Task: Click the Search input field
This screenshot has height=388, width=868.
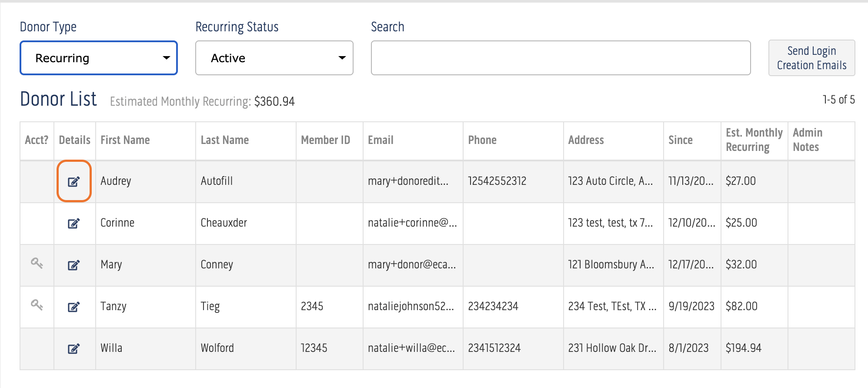Action: pos(561,58)
